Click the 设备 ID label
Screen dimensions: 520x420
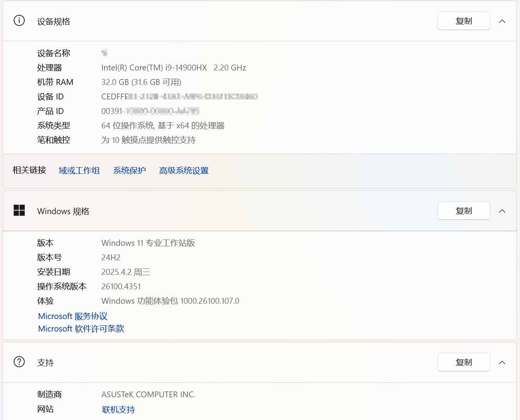(x=50, y=97)
